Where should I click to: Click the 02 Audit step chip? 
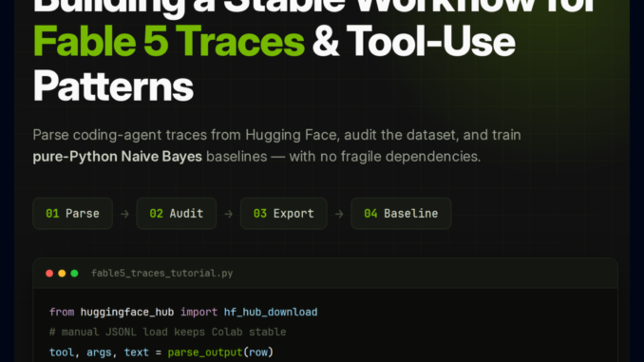(176, 213)
